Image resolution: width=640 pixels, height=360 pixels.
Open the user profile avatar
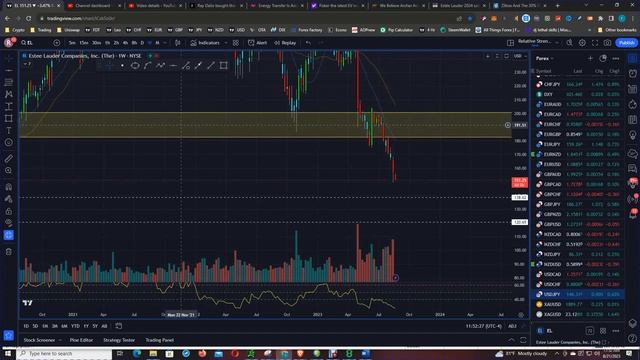9,42
